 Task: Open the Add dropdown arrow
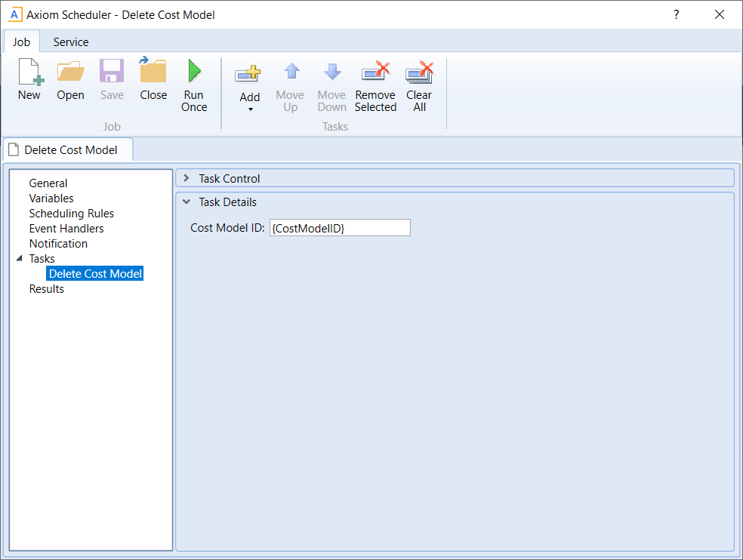point(251,109)
